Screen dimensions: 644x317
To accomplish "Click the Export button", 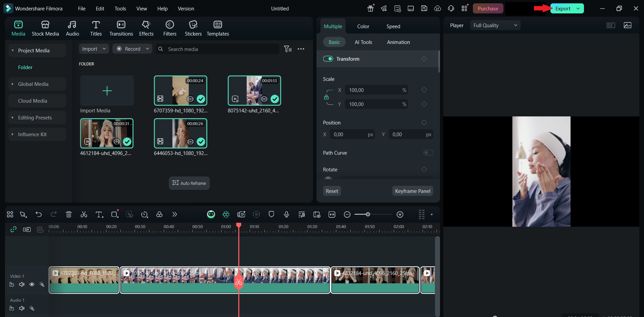I will (x=563, y=9).
